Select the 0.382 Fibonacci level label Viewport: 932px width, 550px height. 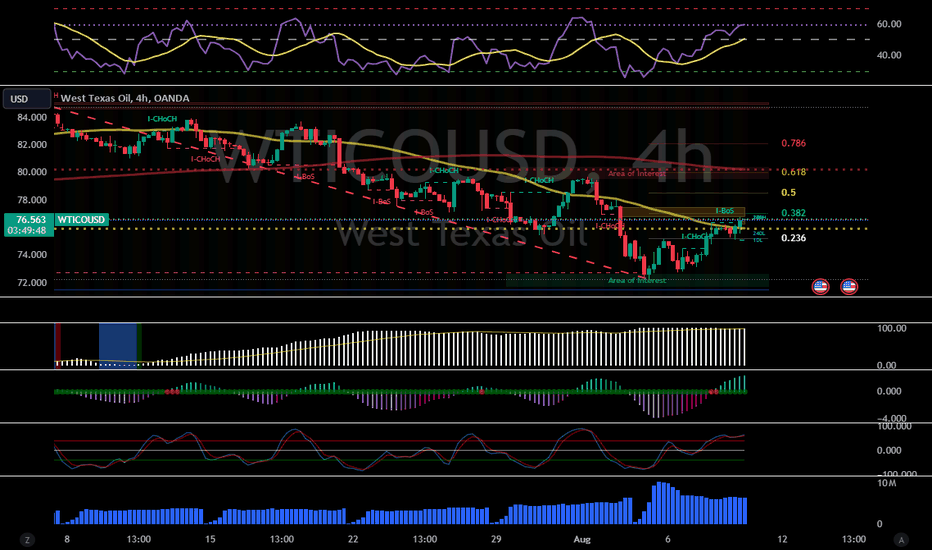[794, 213]
